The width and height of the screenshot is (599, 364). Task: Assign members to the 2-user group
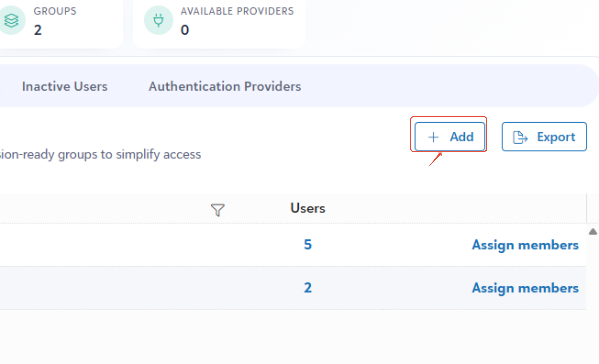525,288
